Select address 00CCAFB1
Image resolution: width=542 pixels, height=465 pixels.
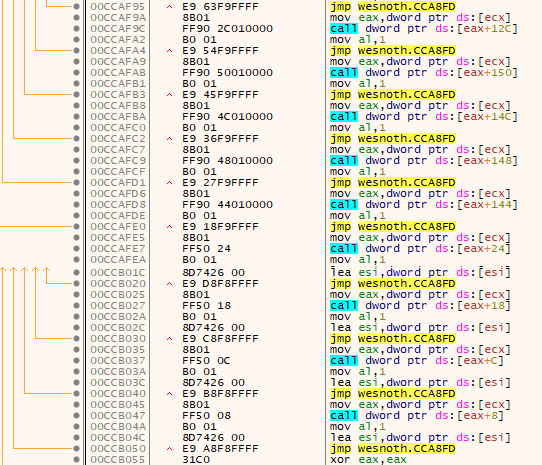pos(118,84)
